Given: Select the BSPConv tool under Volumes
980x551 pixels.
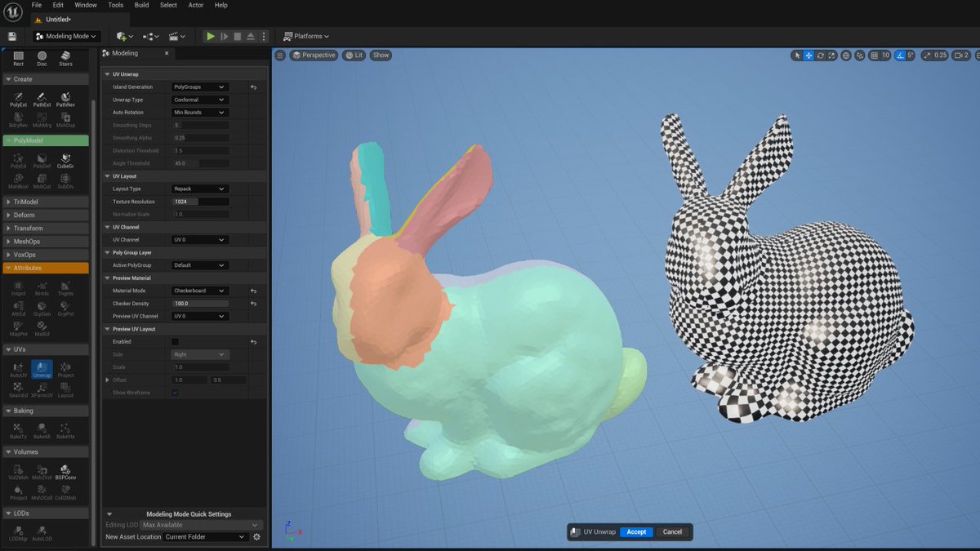Looking at the screenshot, I should [65, 472].
